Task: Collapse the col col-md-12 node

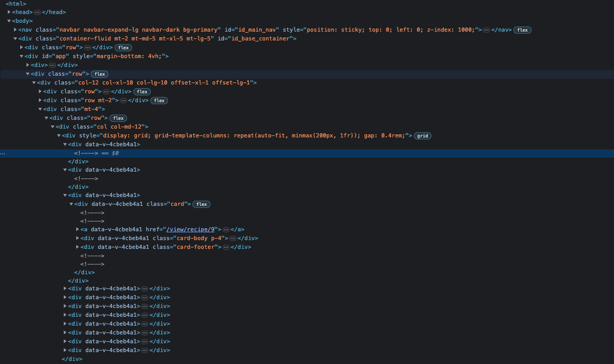Action: 52,127
